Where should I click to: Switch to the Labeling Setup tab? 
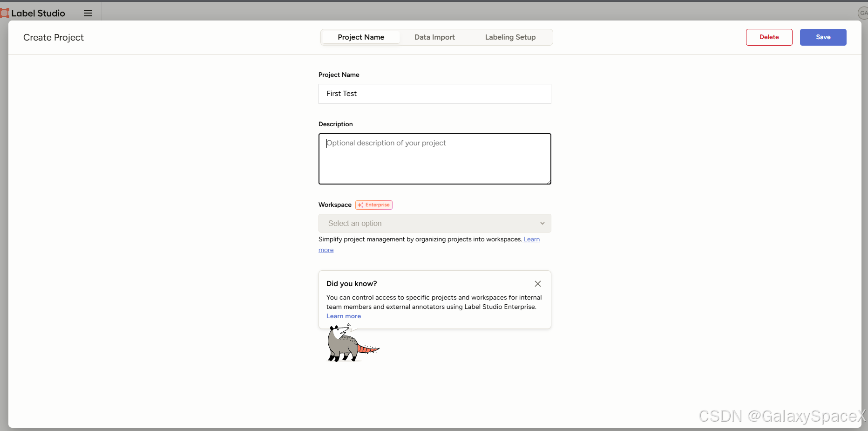pyautogui.click(x=510, y=37)
